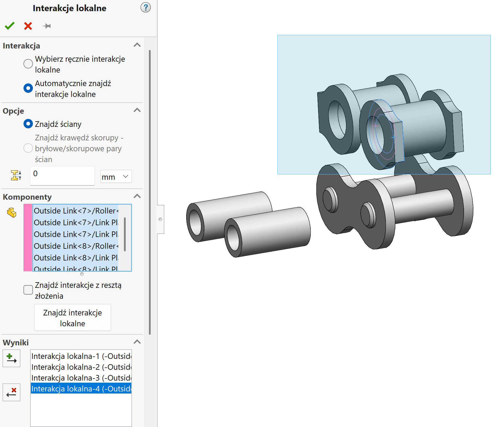Pin the panel using pushpin icon
Viewport: 504px width, 427px height.
coord(47,26)
